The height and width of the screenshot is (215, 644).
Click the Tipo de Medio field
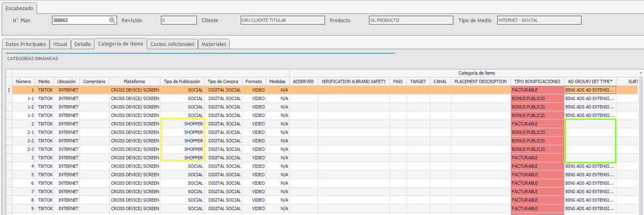click(x=539, y=20)
